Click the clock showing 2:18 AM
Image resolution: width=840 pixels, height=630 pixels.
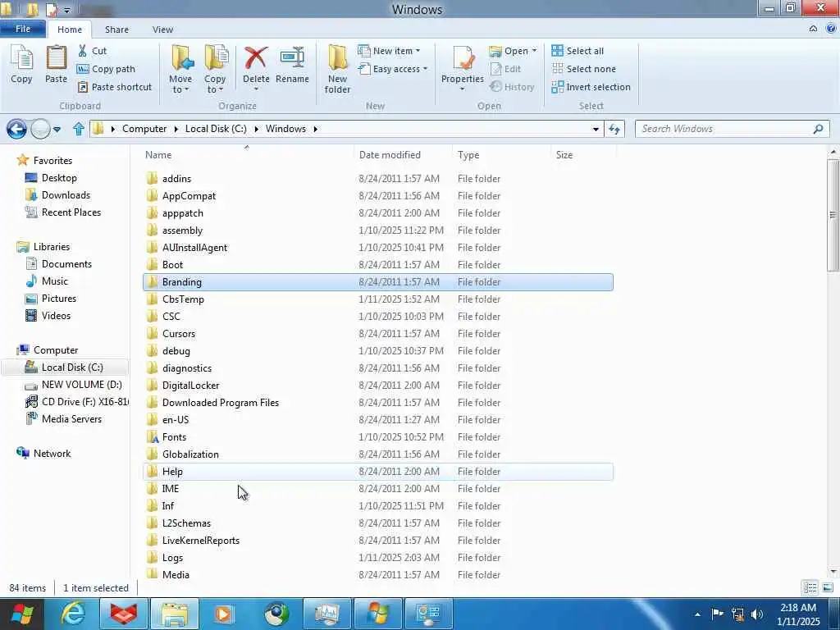point(798,608)
